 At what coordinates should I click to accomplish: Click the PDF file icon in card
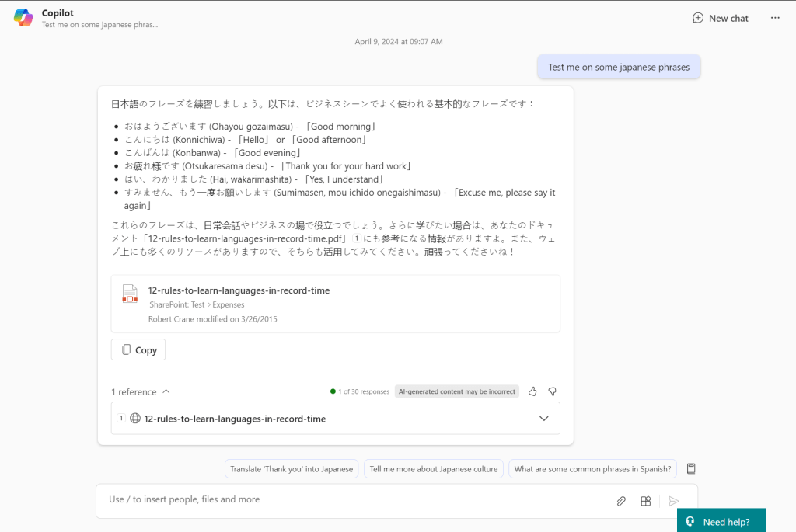click(x=130, y=294)
